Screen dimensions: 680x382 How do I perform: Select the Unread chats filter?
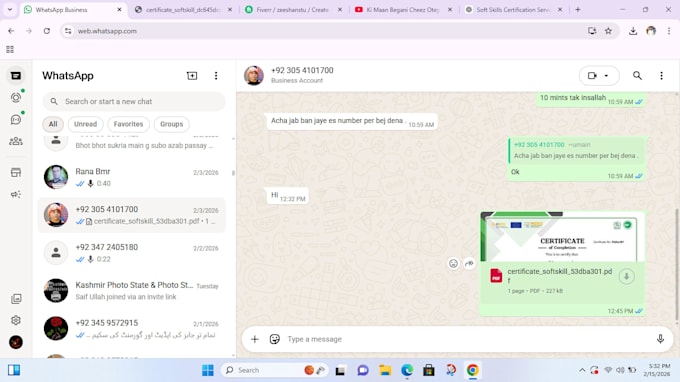click(85, 124)
